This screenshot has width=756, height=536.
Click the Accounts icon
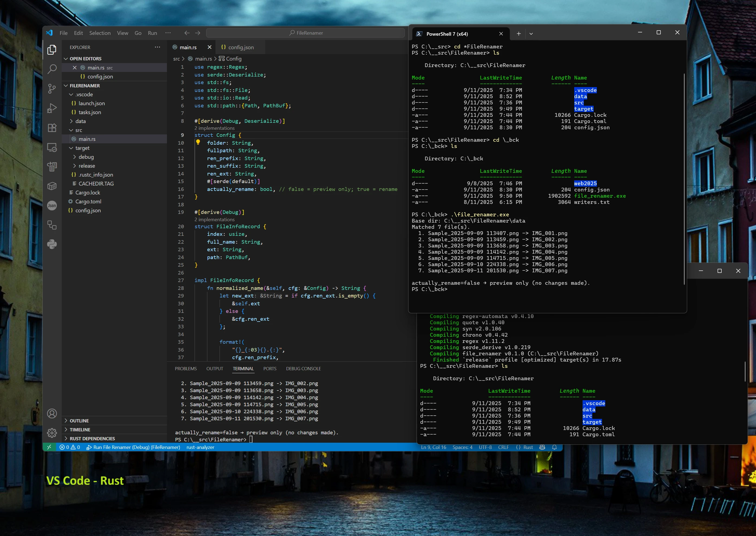point(52,413)
